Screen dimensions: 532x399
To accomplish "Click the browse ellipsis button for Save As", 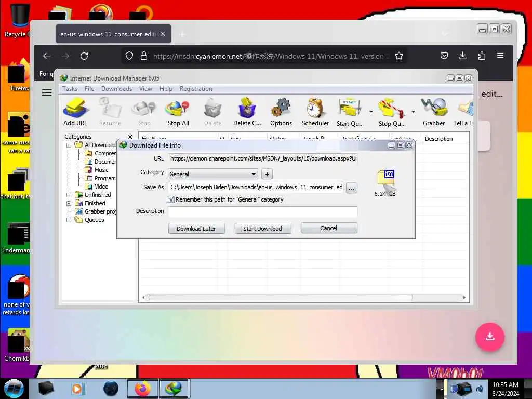I will (x=352, y=188).
